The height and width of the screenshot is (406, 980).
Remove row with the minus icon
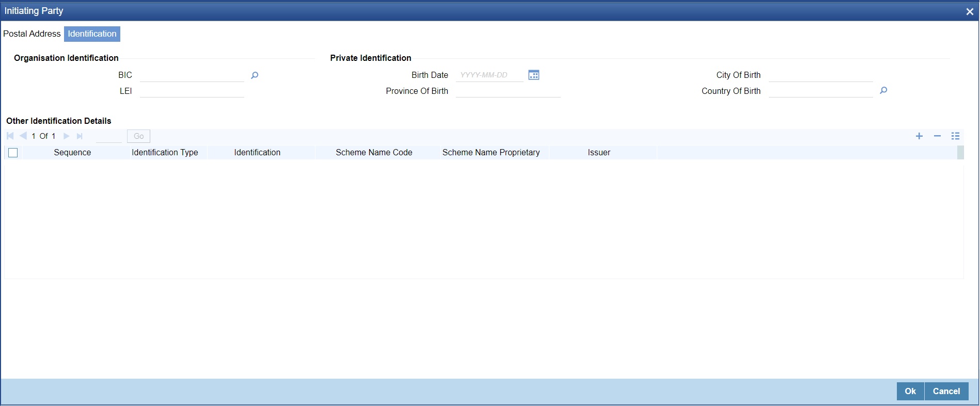point(937,136)
